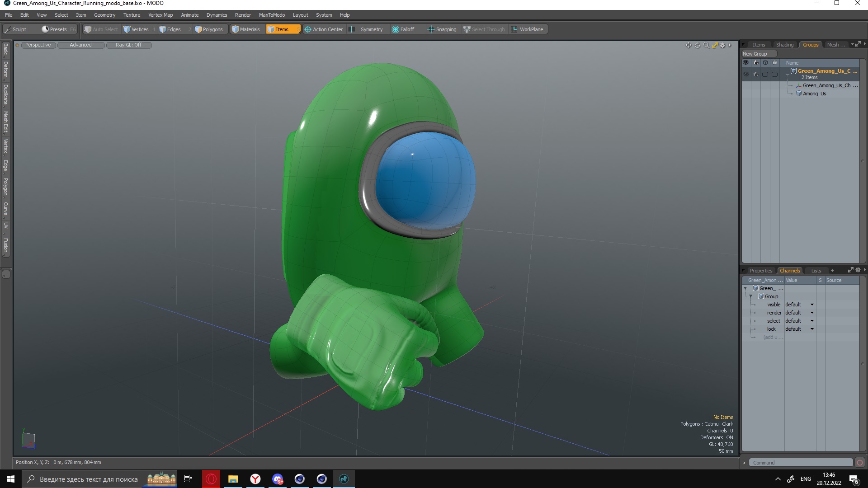The width and height of the screenshot is (868, 488).
Task: Collapse the Green_ tree node in Channels
Action: point(745,288)
